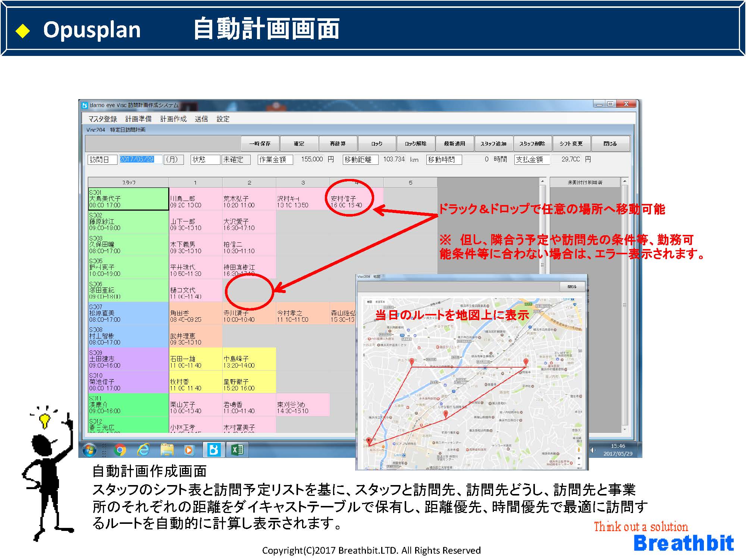Viewport: 746px width, 560px height.
Task: Click the スタッフ削除 button
Action: 532,144
